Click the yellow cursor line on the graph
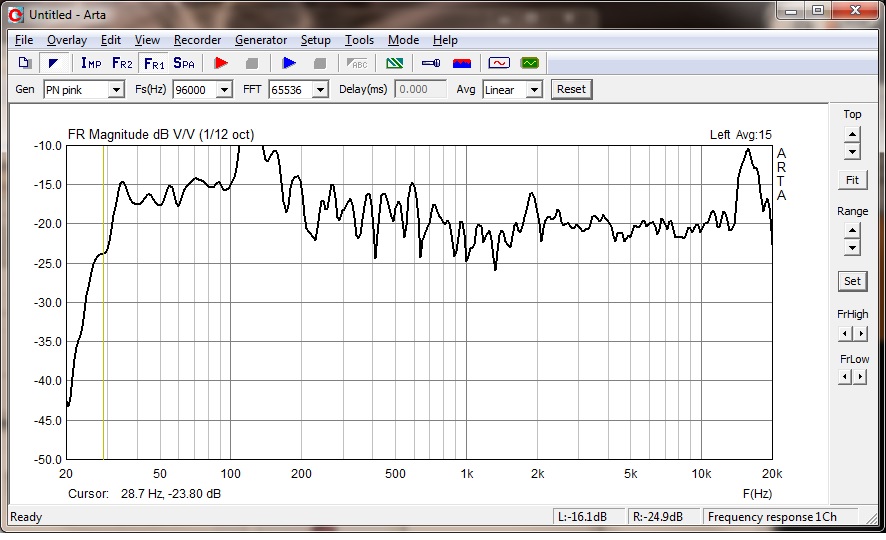This screenshot has height=540, width=886. point(103,302)
